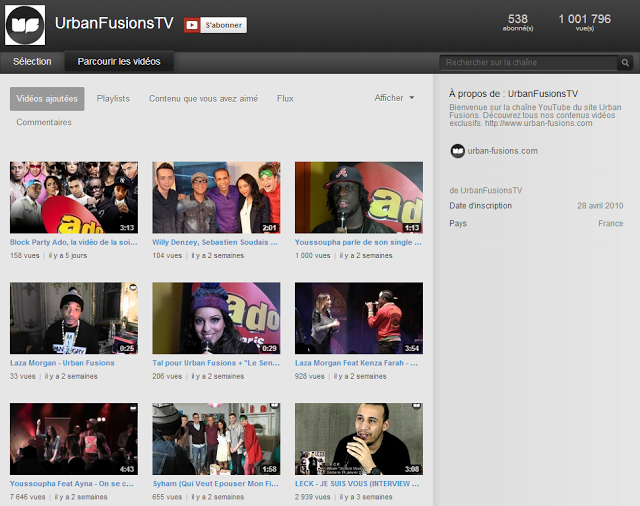Click '1 000 vues' under Youssoupha parle video

[312, 255]
